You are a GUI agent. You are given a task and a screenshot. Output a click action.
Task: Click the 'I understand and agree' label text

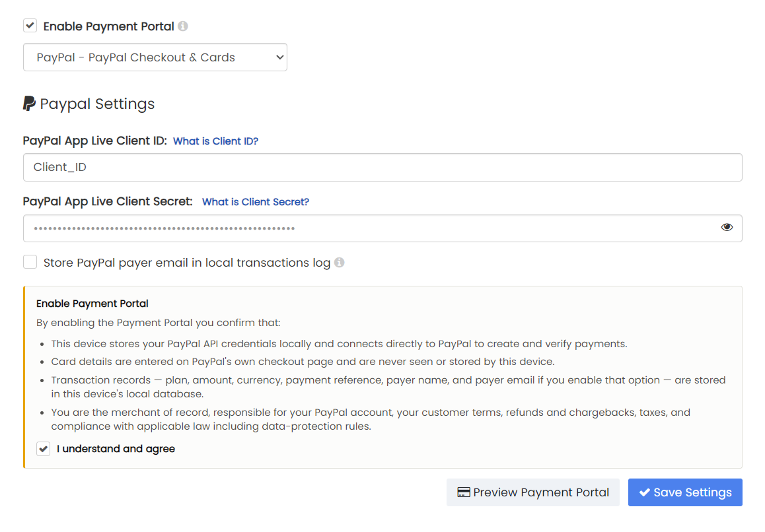116,449
